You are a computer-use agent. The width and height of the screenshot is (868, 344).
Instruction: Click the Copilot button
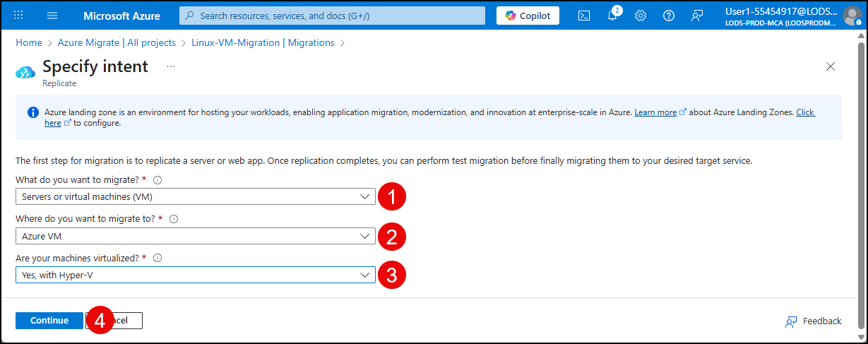coord(528,16)
